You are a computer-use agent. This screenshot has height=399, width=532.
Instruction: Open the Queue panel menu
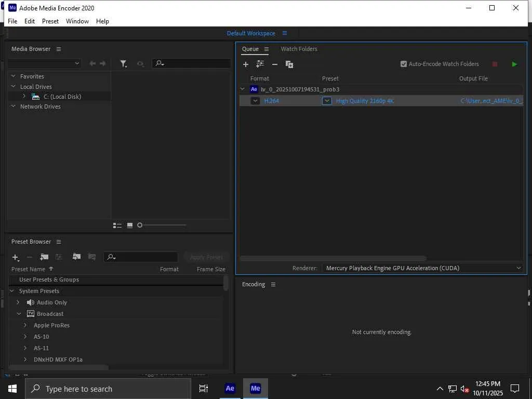pyautogui.click(x=267, y=49)
